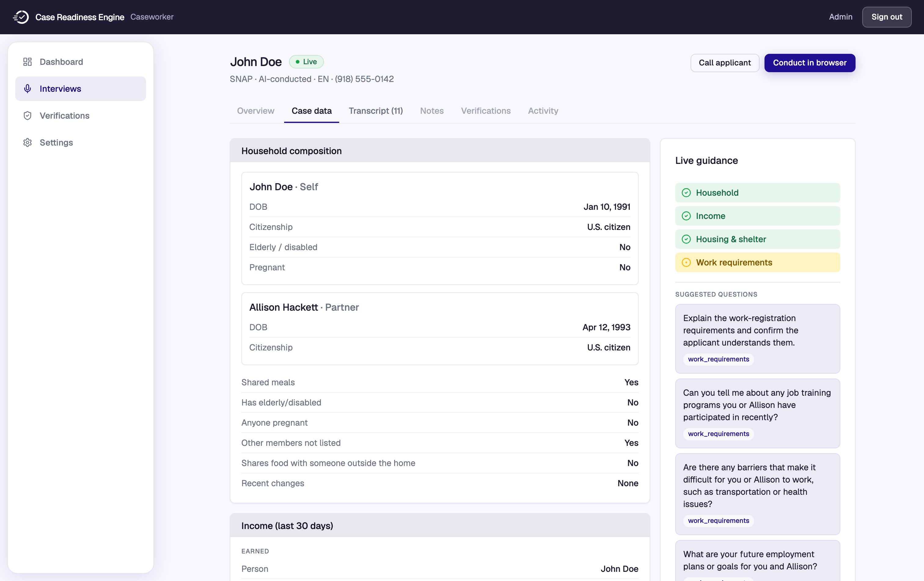Click work_requirements tag under barriers question

(x=718, y=520)
